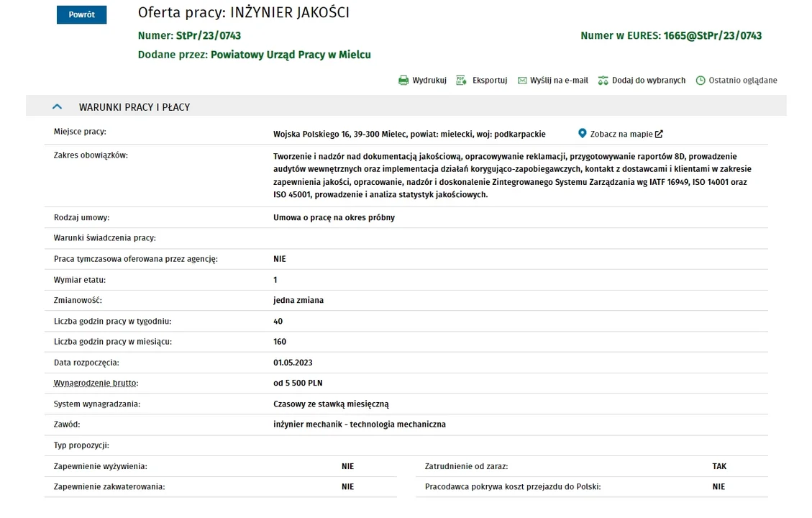Click Czasowy ze stawką miesięczną value
This screenshot has height=518, width=812.
click(x=331, y=404)
